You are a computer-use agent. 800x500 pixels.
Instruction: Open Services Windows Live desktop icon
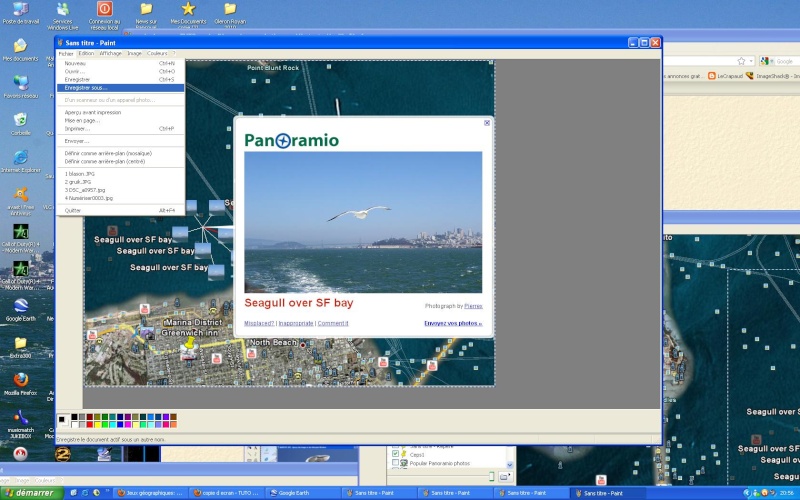(x=63, y=15)
